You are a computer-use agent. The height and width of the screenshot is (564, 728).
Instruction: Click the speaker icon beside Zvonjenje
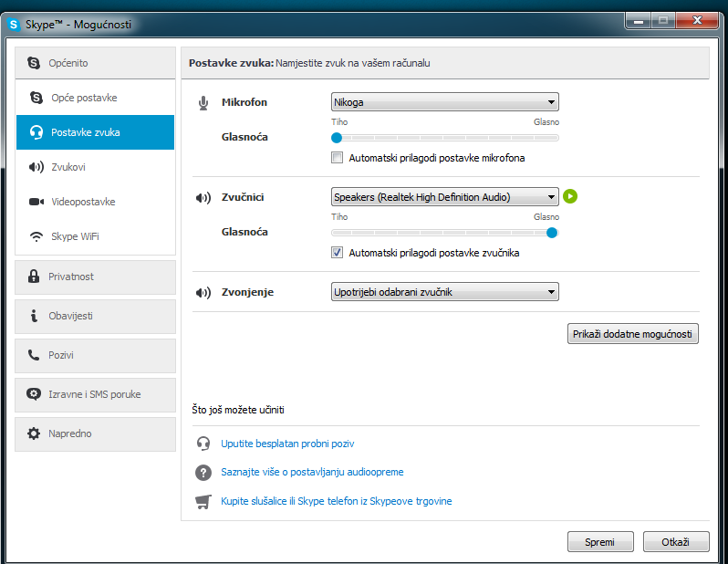(x=203, y=292)
